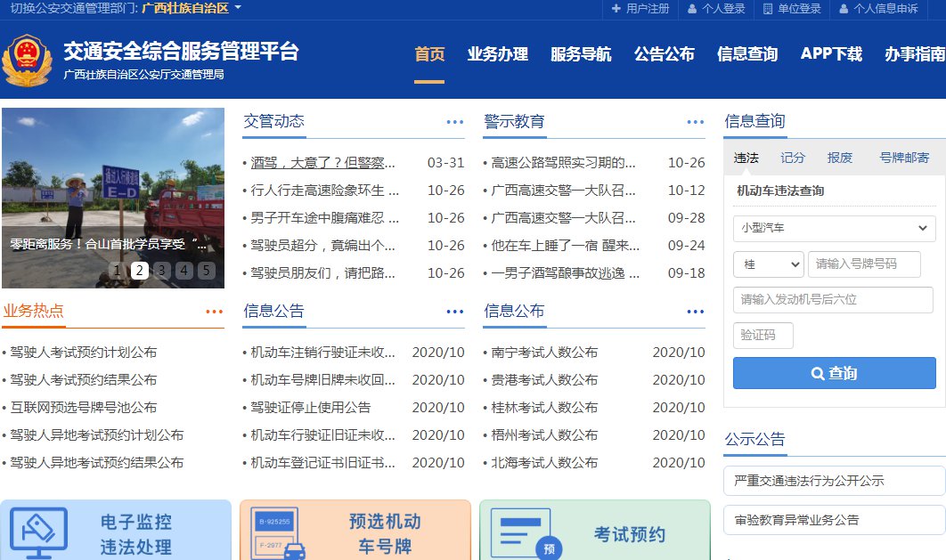Switch to the 记分 query tab
Screen dimensions: 946x560
792,158
